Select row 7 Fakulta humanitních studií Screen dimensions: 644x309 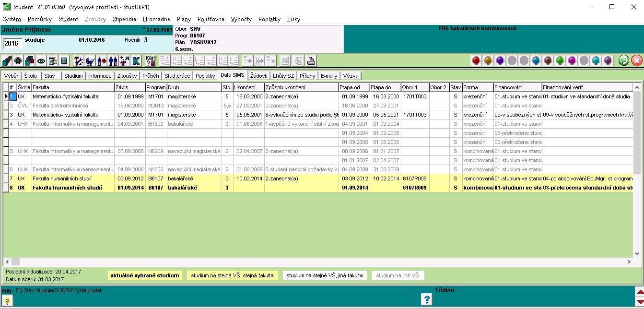[x=72, y=179]
